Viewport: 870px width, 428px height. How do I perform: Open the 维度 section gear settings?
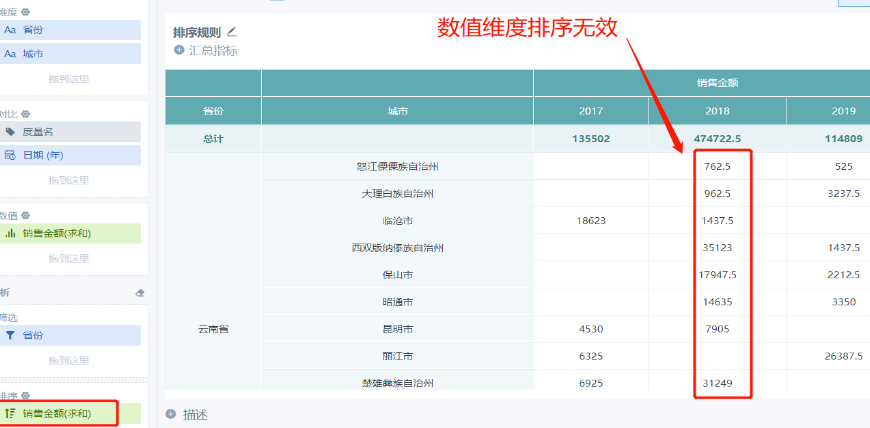coord(26,12)
